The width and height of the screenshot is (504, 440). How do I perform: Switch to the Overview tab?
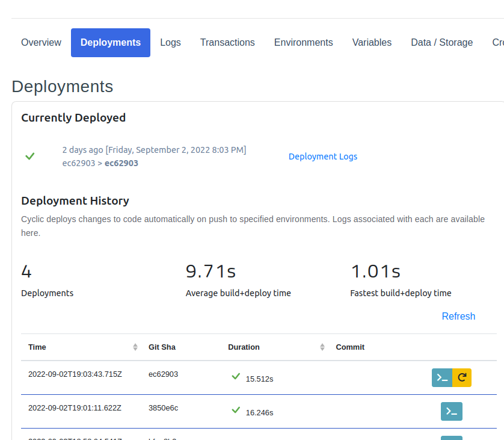[41, 42]
